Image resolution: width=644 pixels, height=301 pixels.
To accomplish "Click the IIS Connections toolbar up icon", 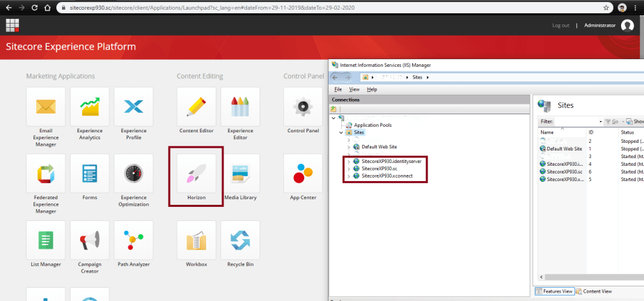I will pos(333,109).
